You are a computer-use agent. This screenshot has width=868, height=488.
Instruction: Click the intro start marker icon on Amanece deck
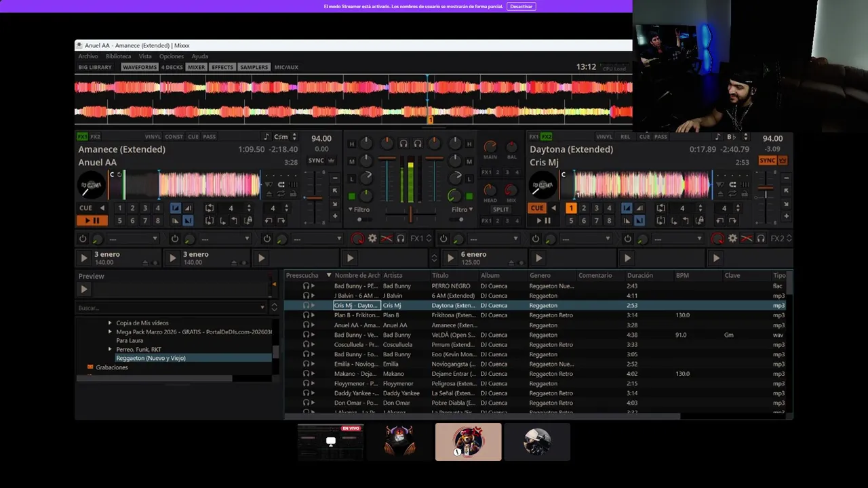175,208
